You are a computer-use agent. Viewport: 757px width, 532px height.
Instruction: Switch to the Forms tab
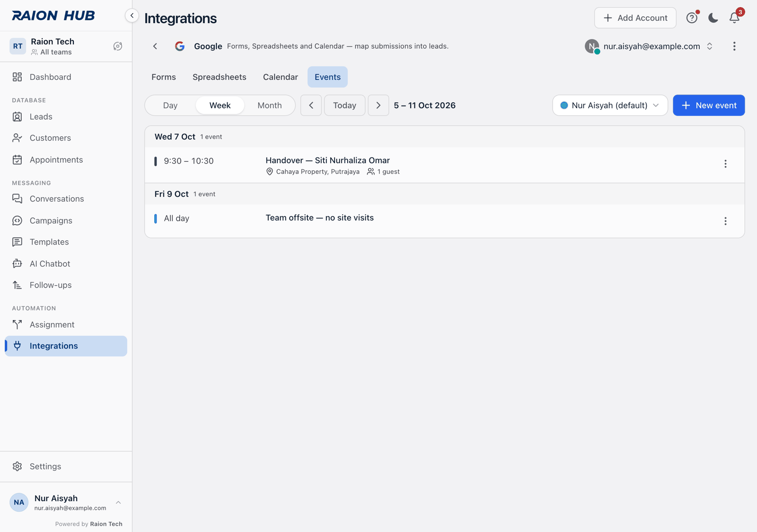[164, 77]
